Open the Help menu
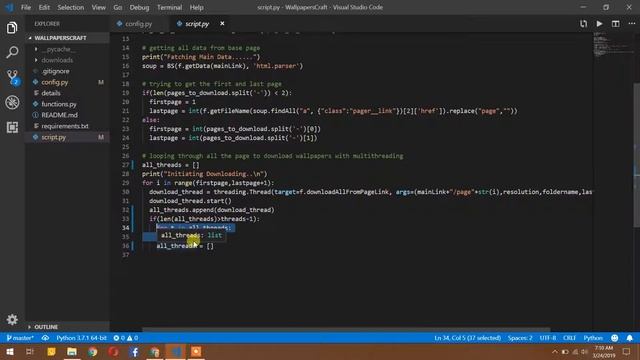This screenshot has height=360, width=640. coord(196,7)
